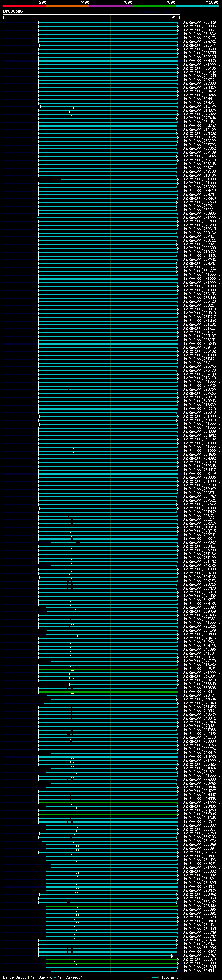Click the UniRef100_C1MWS0 hit name
This screenshot has width=222, height=980.
point(199,110)
